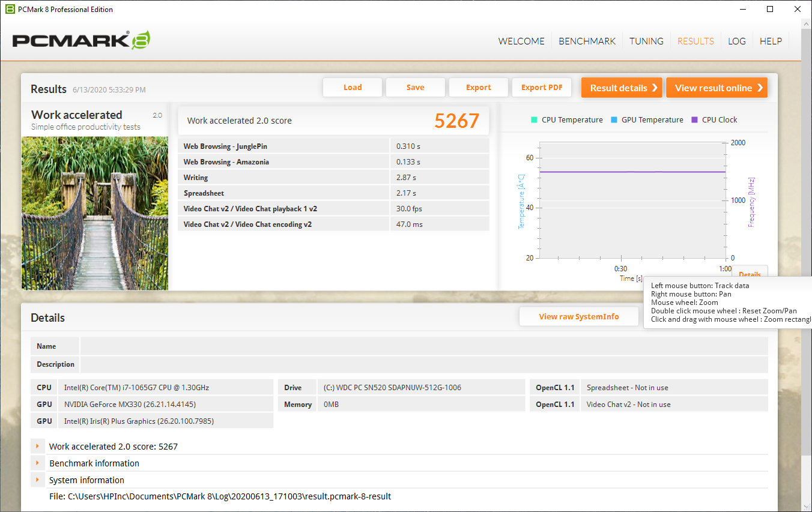Click the Work accelerated heading
This screenshot has height=512, width=812.
[77, 115]
